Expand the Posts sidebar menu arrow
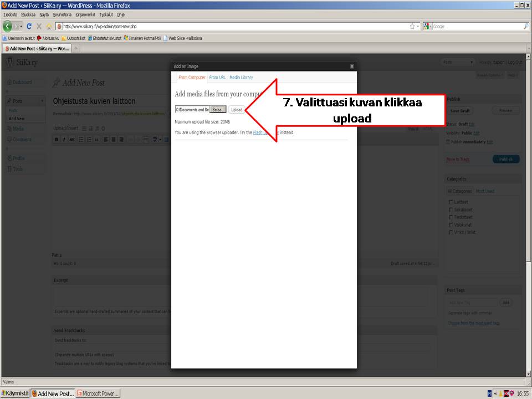The width and height of the screenshot is (532, 399). 43,101
